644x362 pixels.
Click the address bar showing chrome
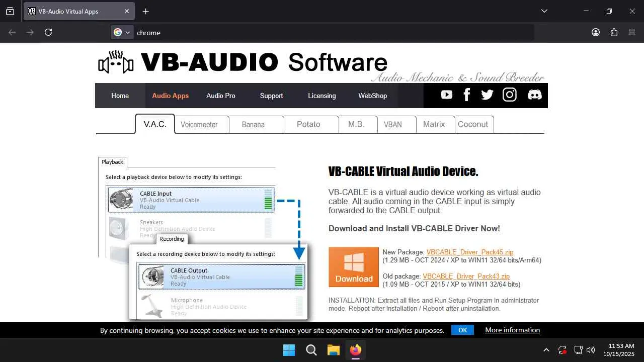[x=322, y=32]
